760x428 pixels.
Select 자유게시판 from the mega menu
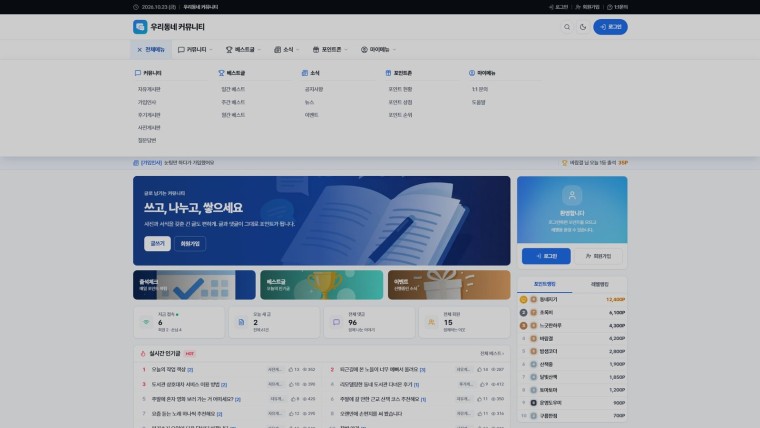click(x=149, y=89)
